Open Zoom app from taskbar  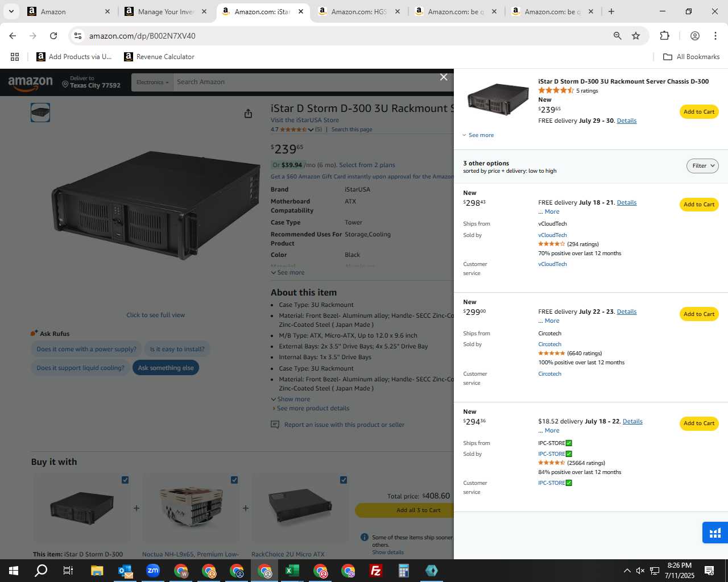click(153, 570)
